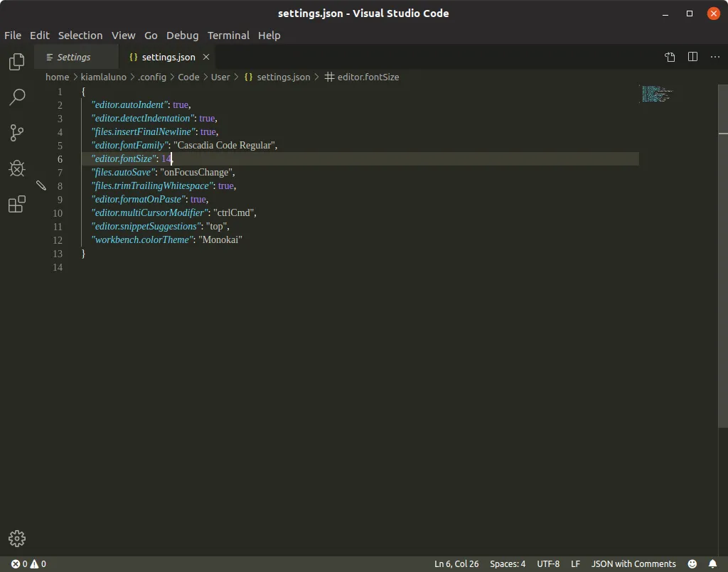Click the Open Settings UI icon
This screenshot has width=728, height=572.
click(x=670, y=57)
